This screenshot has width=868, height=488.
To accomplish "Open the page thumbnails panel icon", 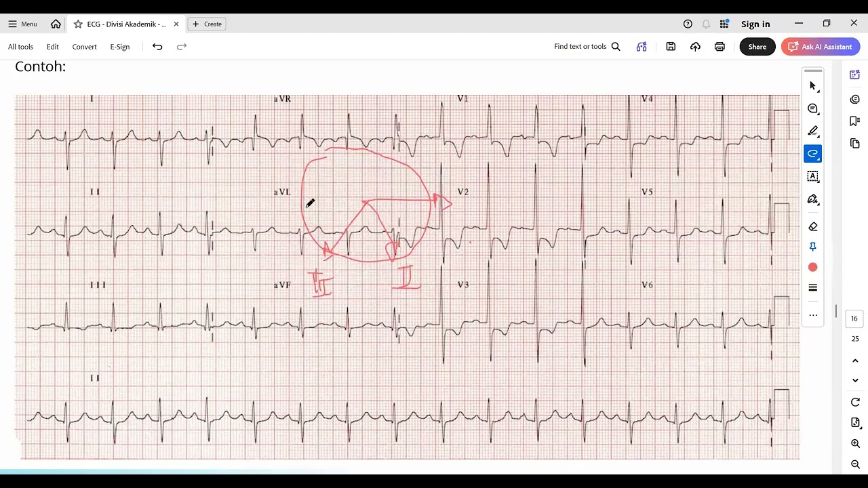I will point(854,143).
